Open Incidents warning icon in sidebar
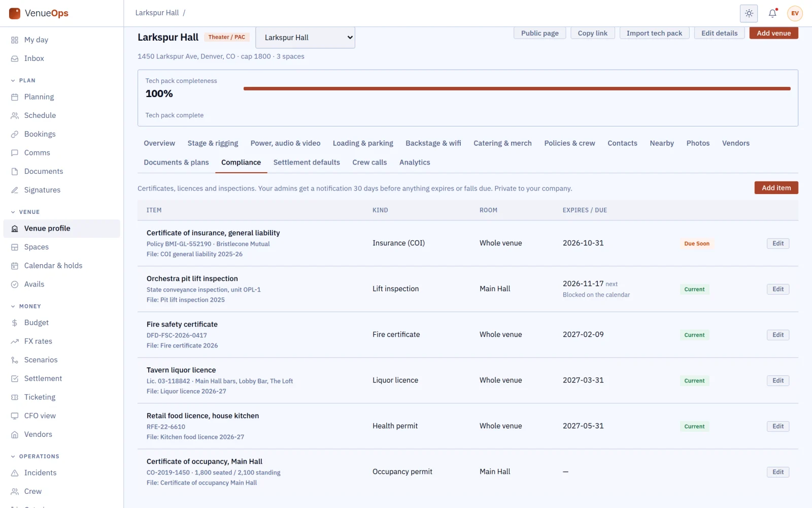 (x=15, y=472)
